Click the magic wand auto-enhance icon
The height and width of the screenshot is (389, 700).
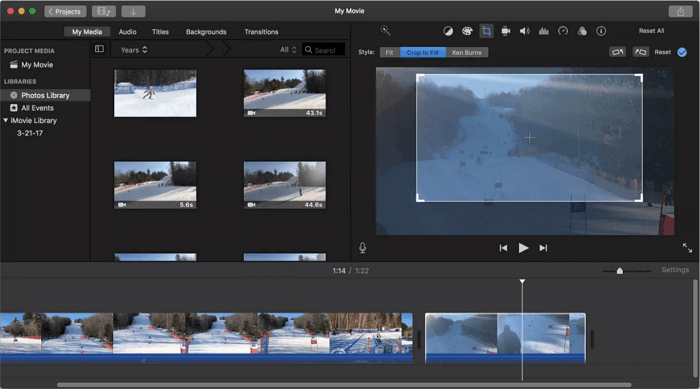[x=385, y=30]
